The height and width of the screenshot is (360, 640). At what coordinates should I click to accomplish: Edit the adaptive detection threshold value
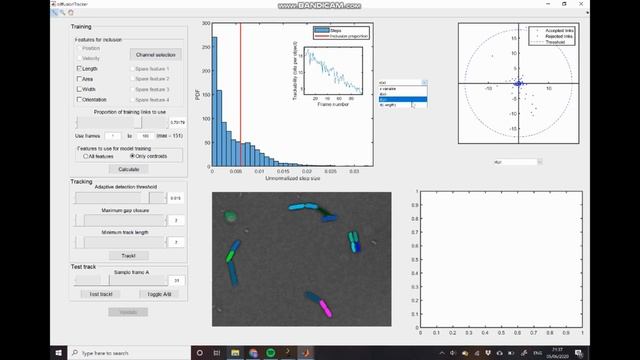point(176,198)
